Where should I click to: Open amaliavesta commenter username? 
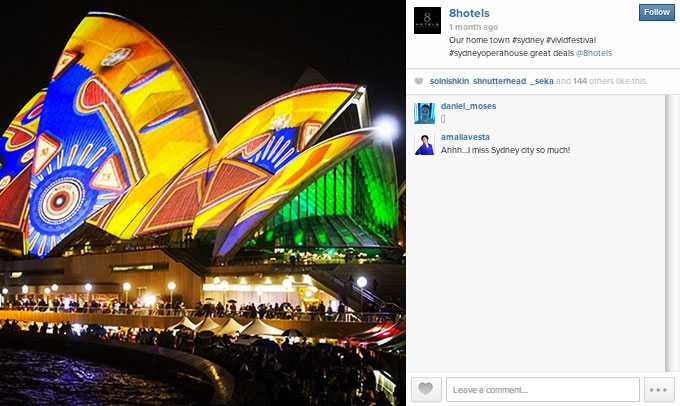click(x=465, y=137)
